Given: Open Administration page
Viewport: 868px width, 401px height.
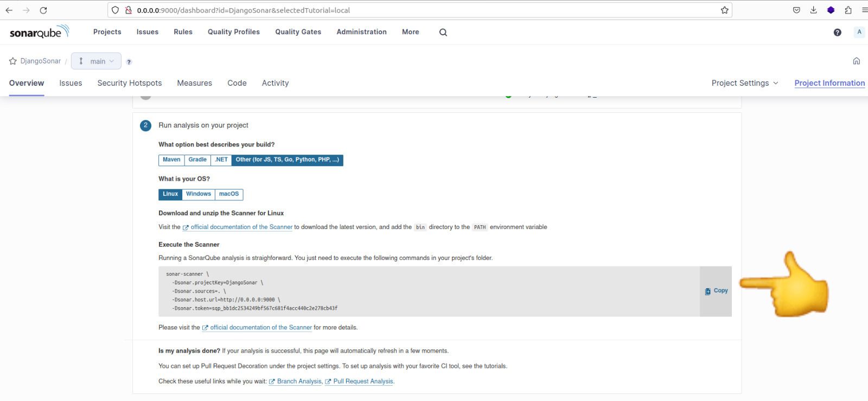Looking at the screenshot, I should [x=361, y=32].
